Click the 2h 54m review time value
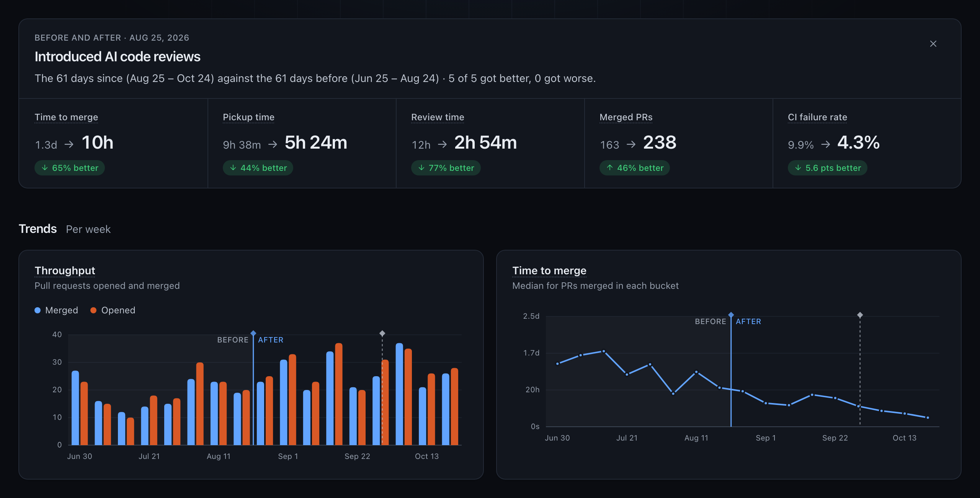 point(485,143)
